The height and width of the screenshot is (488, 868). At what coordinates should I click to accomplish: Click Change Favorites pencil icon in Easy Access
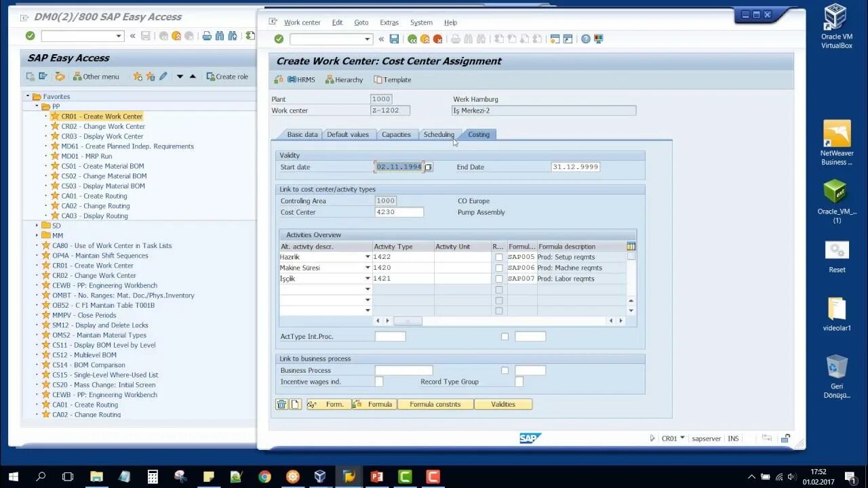point(163,77)
